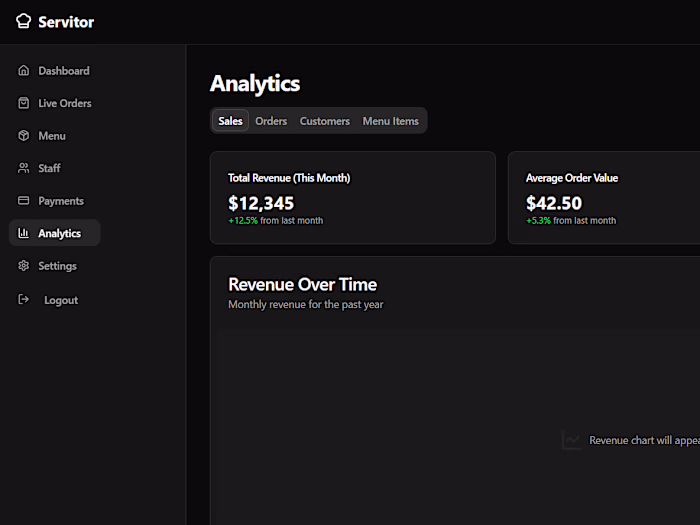Switch to the Customers tab
700x525 pixels.
tap(325, 121)
